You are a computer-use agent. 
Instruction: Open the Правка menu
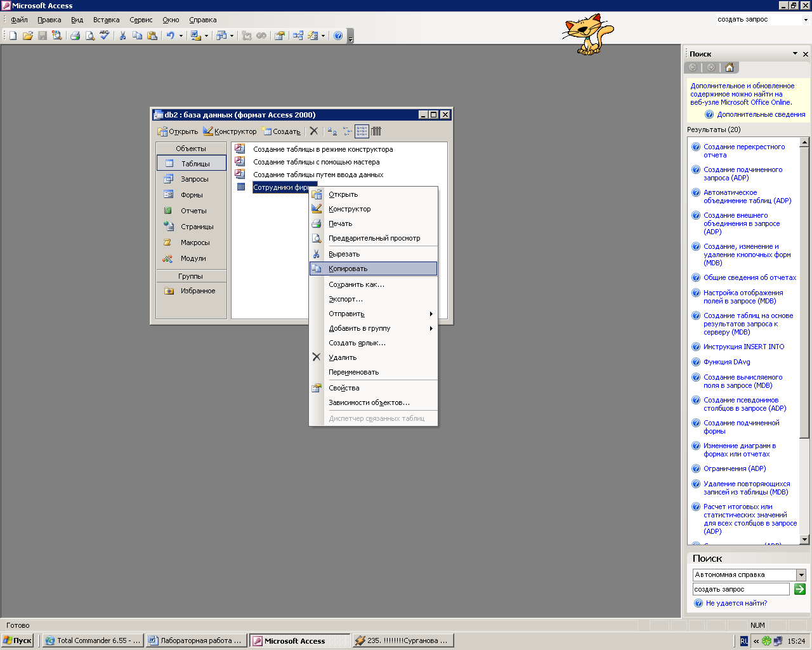49,20
